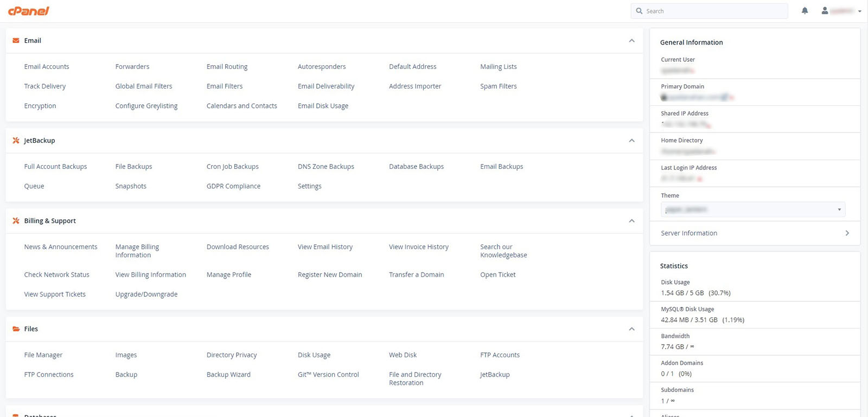Open Email Accounts

(47, 67)
